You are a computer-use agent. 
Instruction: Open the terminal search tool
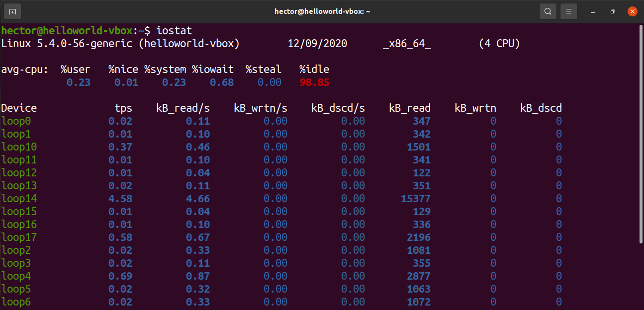click(x=548, y=11)
